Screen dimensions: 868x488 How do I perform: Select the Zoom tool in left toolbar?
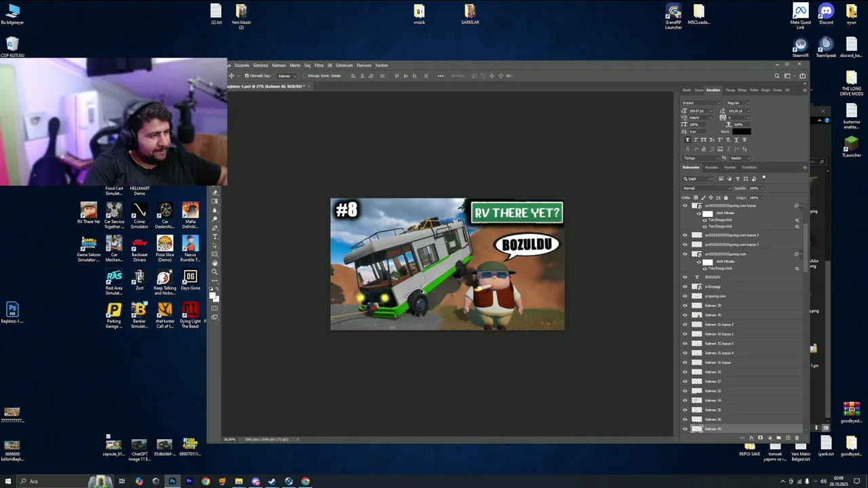[215, 272]
